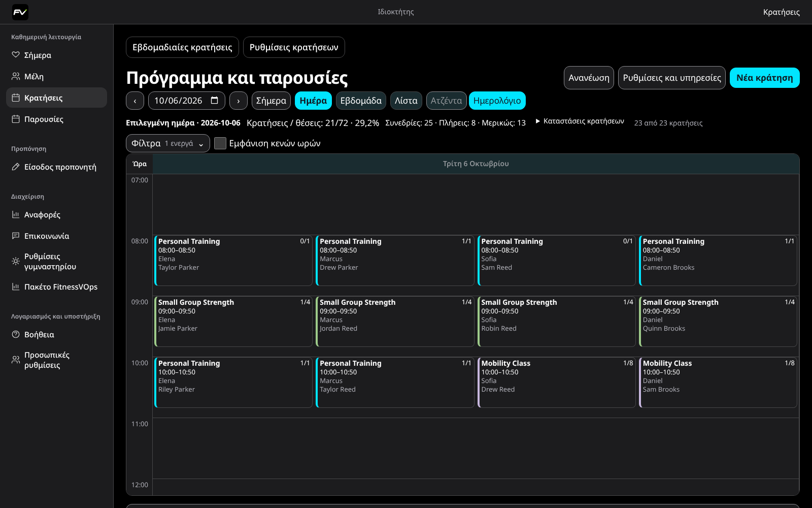Click the Ανανέωση button
The image size is (812, 508).
tap(589, 78)
